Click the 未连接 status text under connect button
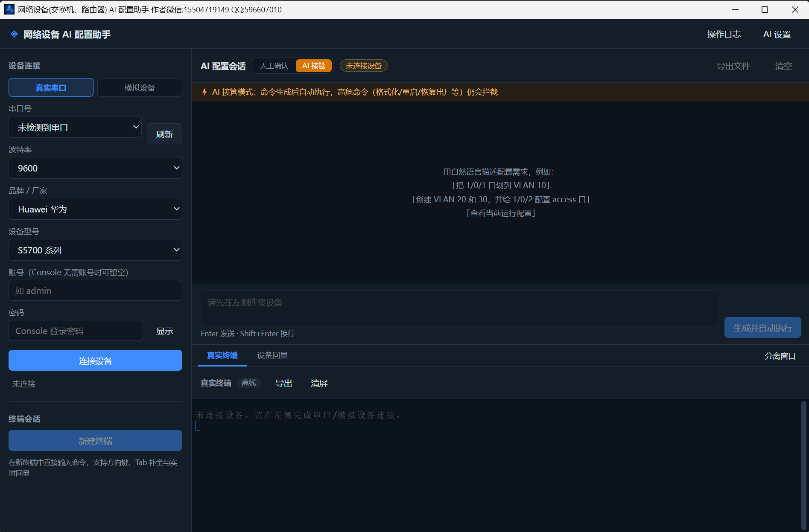Screen dimensions: 809x532 (x=24, y=384)
